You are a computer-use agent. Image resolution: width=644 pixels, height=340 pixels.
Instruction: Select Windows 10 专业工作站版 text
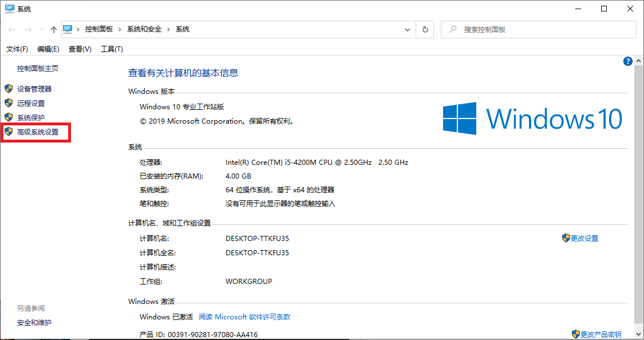181,107
